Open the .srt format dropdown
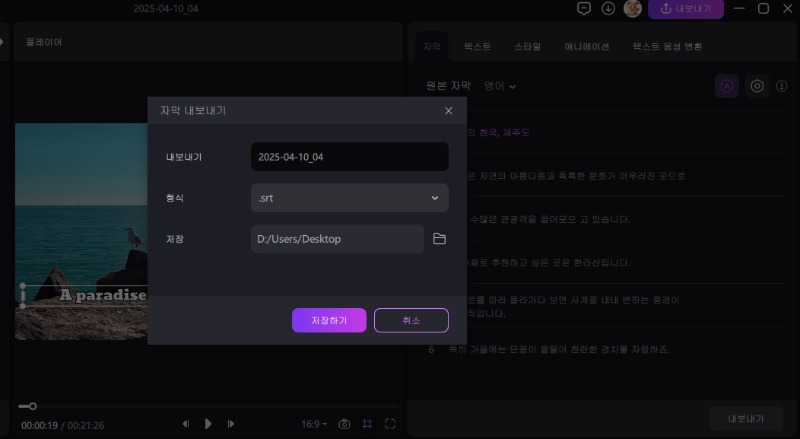Screen dimensions: 800x439 coord(349,198)
